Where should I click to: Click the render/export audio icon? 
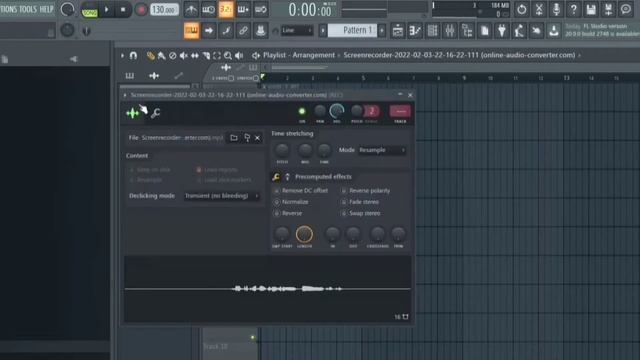[608, 9]
